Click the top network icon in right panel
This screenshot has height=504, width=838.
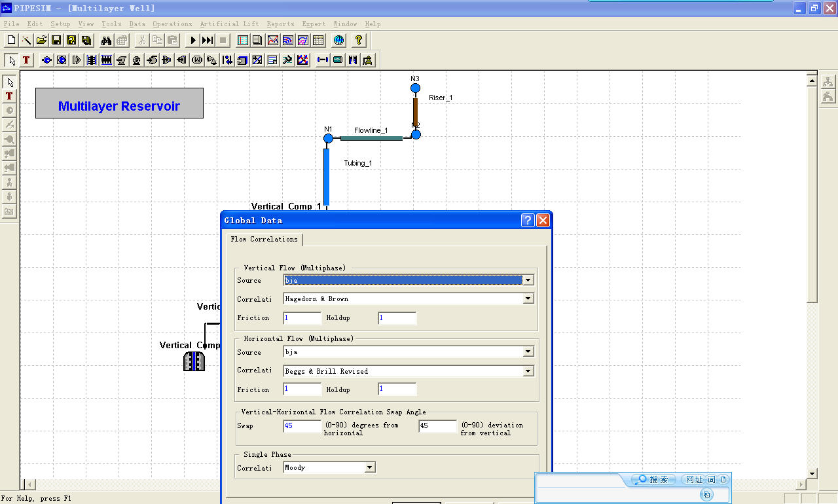tap(828, 82)
